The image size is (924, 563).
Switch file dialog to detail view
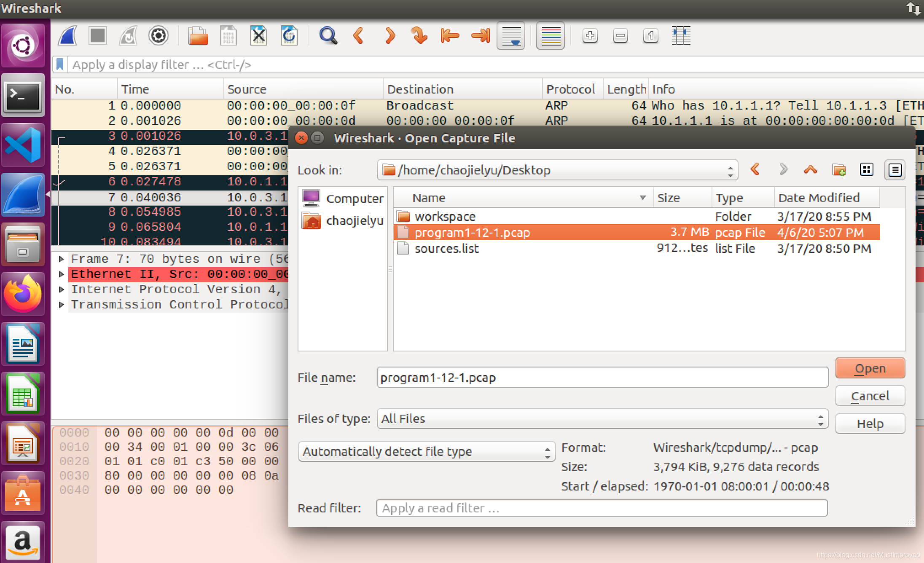tap(894, 170)
